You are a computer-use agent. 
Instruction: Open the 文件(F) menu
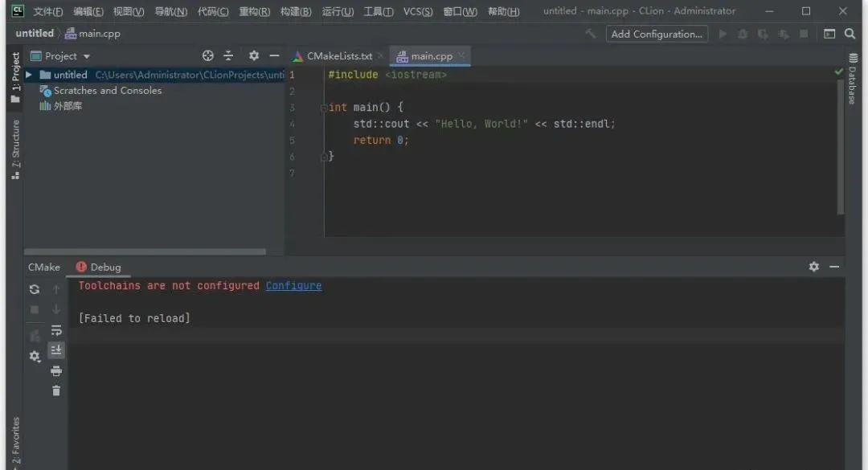point(47,11)
